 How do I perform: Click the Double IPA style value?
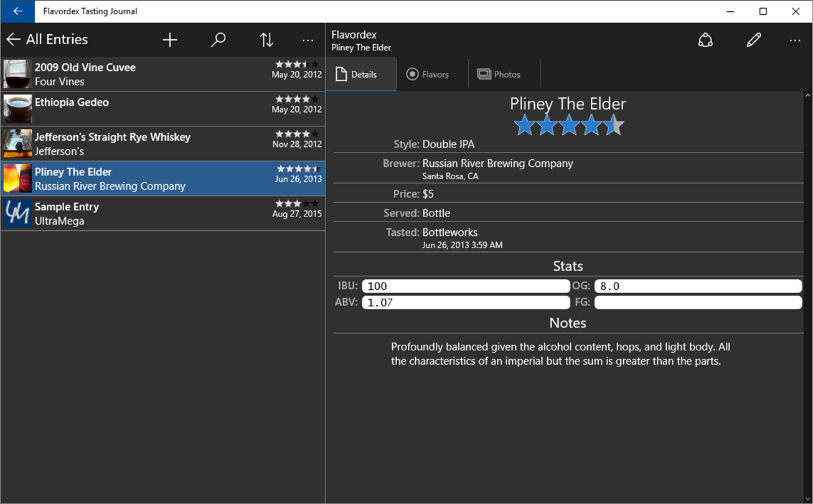[448, 144]
